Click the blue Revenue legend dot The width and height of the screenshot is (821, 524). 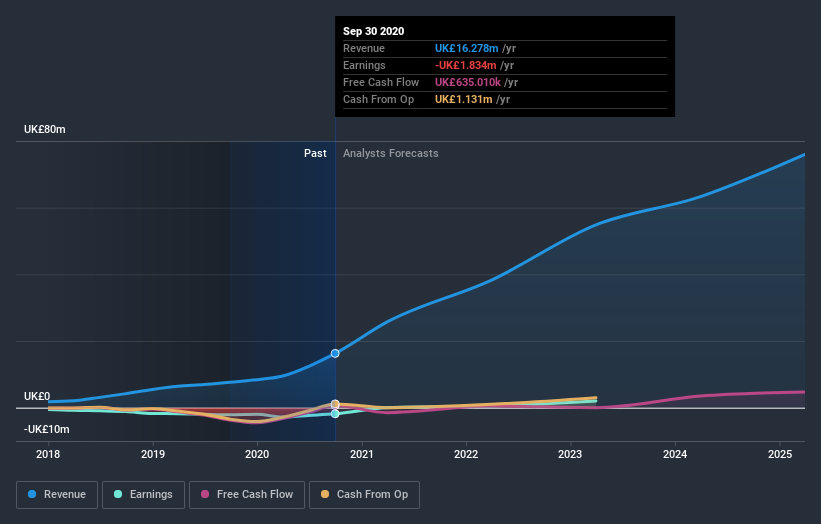[x=32, y=494]
